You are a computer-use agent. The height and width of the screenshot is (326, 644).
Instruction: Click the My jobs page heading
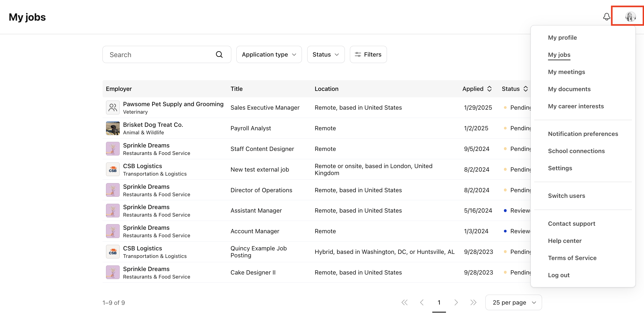pos(27,17)
